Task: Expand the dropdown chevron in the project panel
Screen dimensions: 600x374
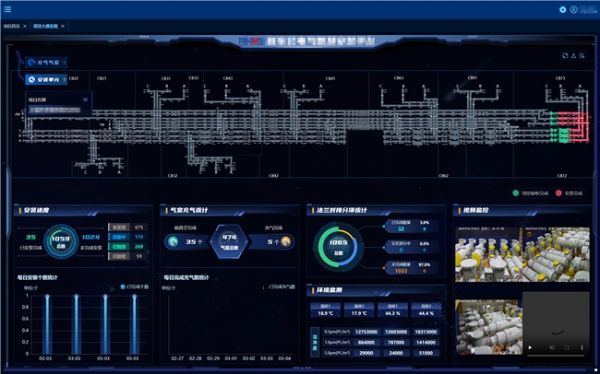Action: [85, 100]
